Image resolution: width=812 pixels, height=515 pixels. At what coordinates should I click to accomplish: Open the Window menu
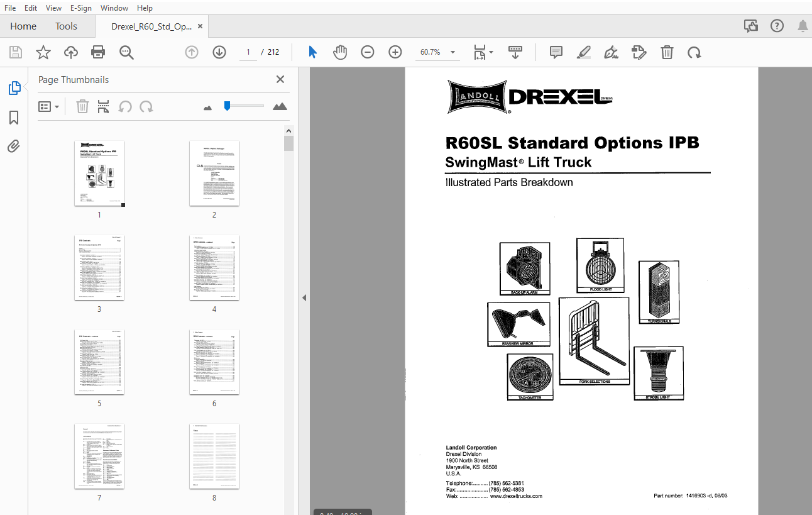(x=114, y=8)
